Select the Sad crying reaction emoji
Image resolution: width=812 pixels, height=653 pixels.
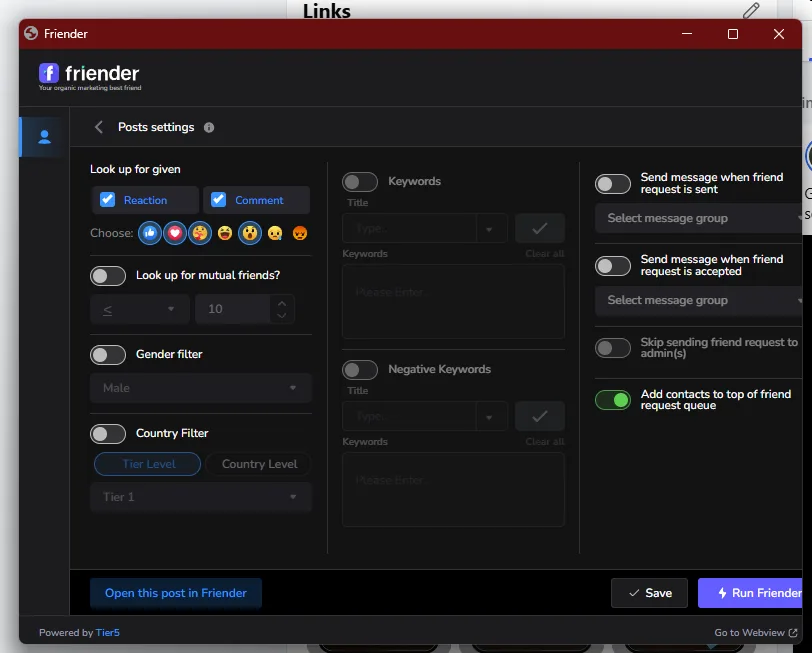coord(275,233)
